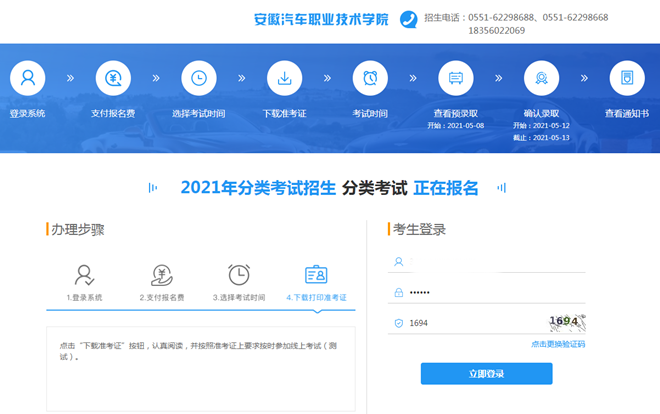Viewport: 660px width, 414px height.
Task: Click the 查看预录取 icon in banner
Action: pyautogui.click(x=456, y=78)
